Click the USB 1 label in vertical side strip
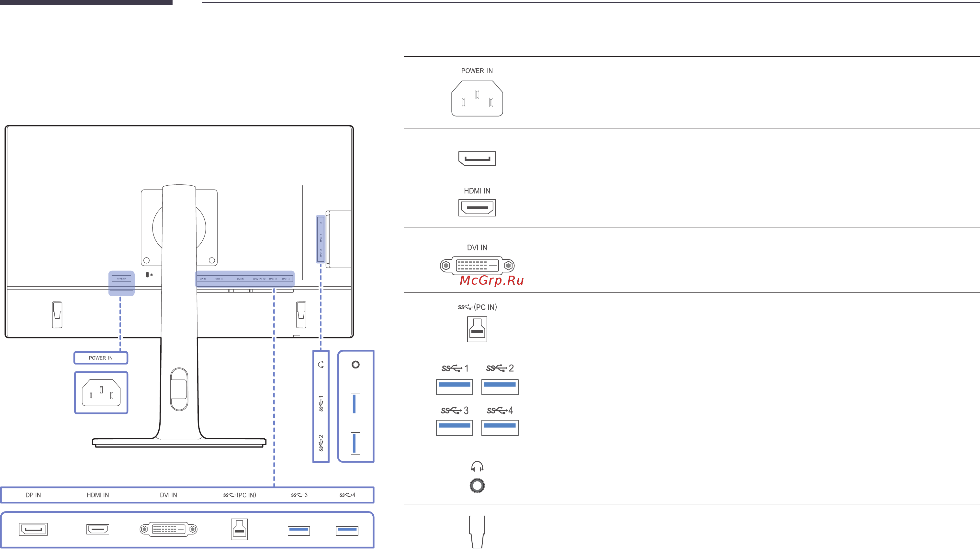This screenshot has height=560, width=980. click(x=321, y=403)
